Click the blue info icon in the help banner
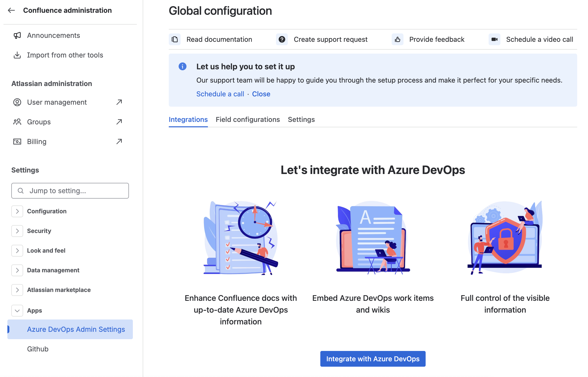The width and height of the screenshot is (588, 377). coord(183,66)
